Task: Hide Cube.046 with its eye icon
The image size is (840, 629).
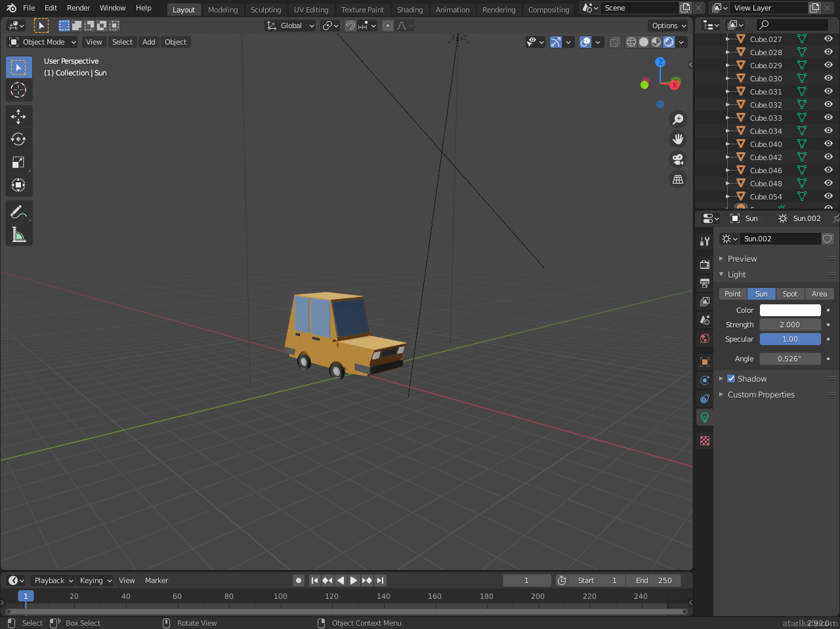Action: point(828,170)
